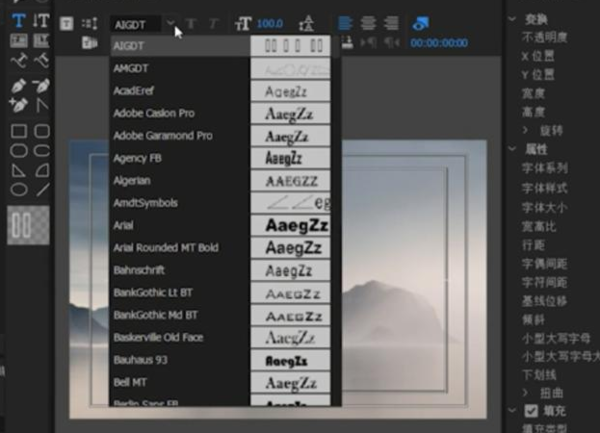Toggle the 填充 fill checkbox
This screenshot has height=433, width=600.
(x=531, y=411)
